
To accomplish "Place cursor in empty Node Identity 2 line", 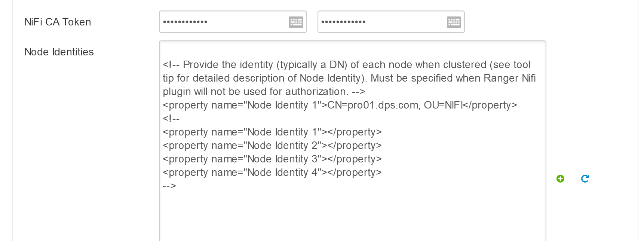I will click(272, 146).
